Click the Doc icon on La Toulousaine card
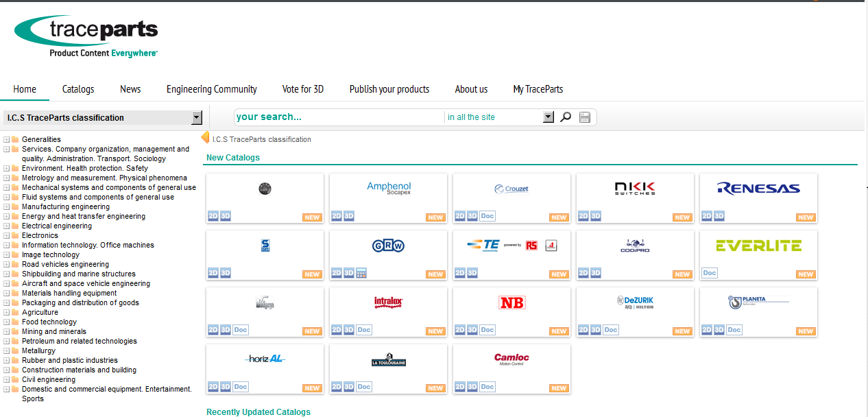 363,387
